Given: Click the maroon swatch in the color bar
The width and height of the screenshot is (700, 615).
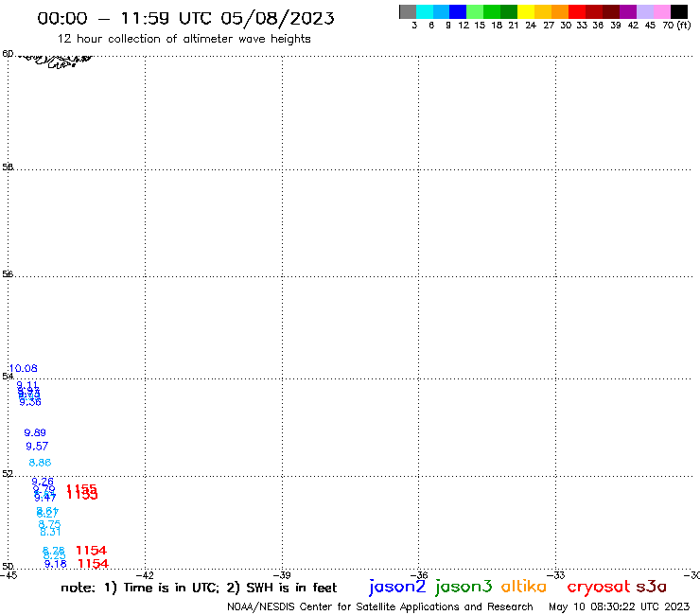Looking at the screenshot, I should [611, 11].
